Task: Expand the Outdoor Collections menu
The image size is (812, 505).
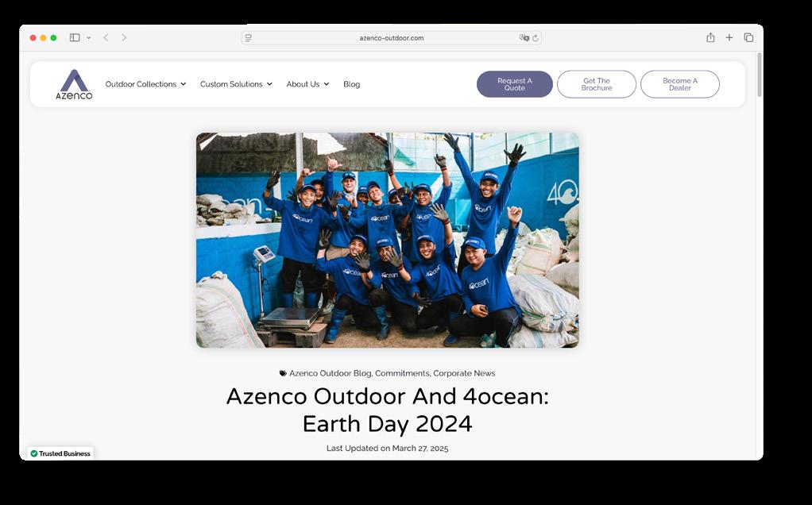Action: (x=145, y=84)
